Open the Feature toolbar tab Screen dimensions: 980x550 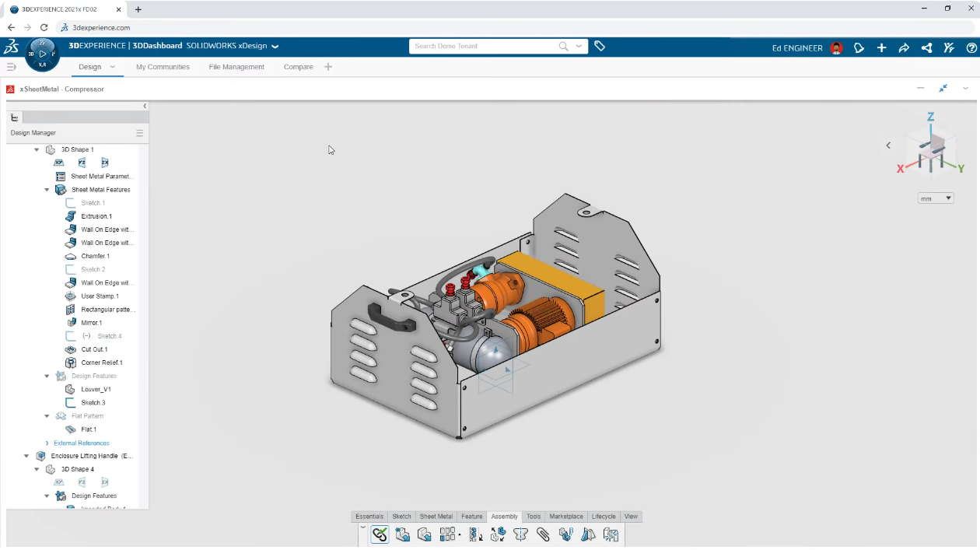click(x=472, y=517)
